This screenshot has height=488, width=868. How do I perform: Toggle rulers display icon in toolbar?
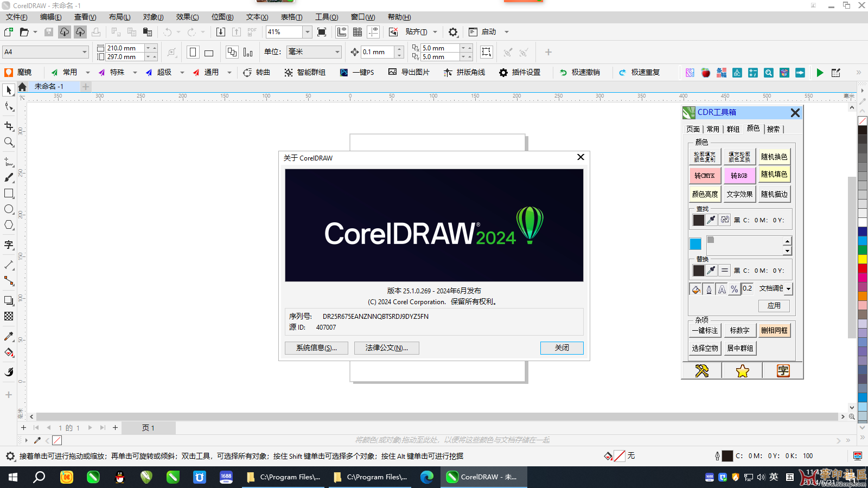point(342,32)
